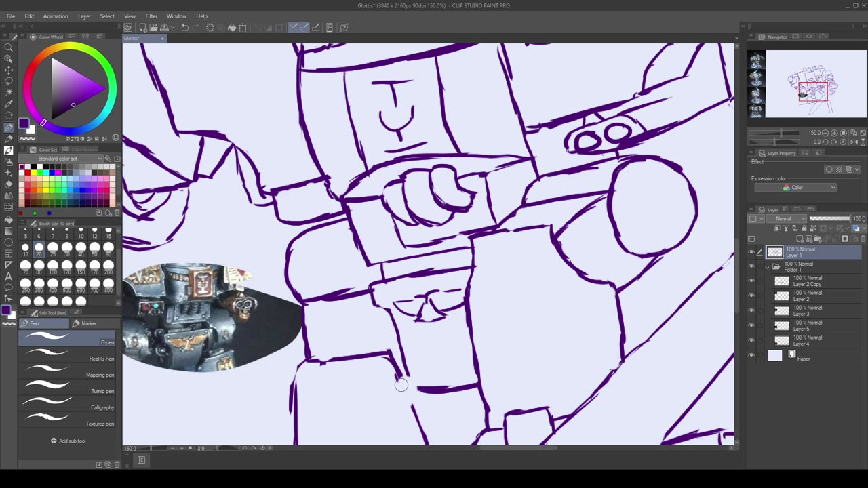Click the Fill icon in command bar
Screen dimensions: 868x488
coord(232,28)
